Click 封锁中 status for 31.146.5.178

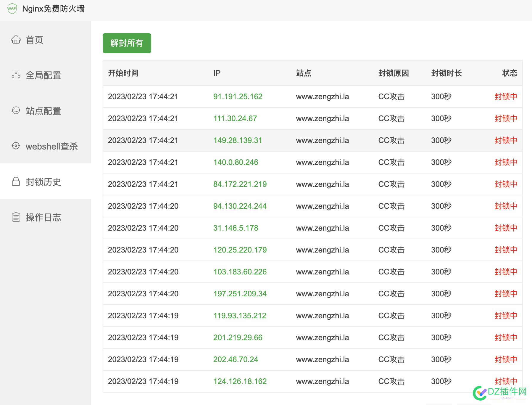[x=506, y=228]
